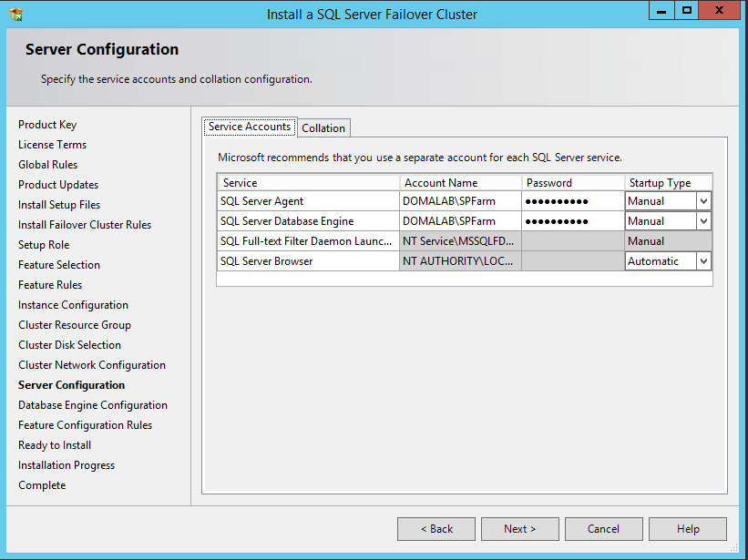748x560 pixels.
Task: Click the Password column header
Action: pos(573,183)
